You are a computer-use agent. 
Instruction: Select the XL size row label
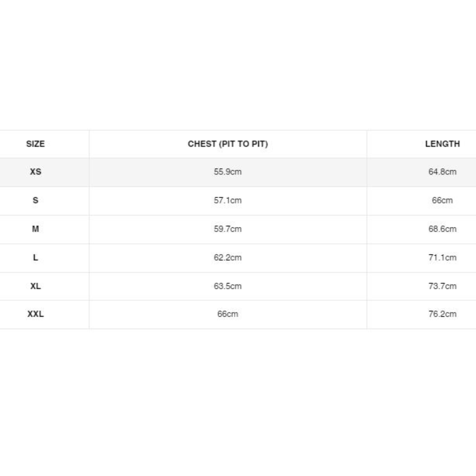coord(35,286)
